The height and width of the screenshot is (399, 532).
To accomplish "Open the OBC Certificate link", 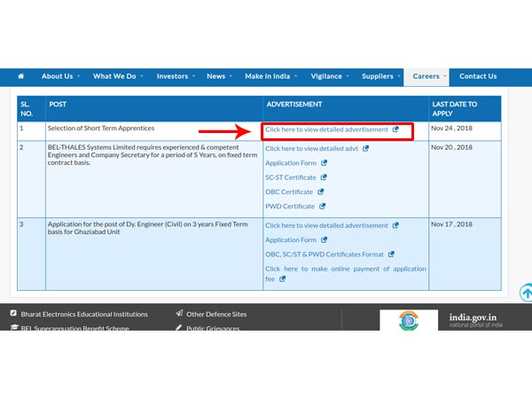I will pyautogui.click(x=289, y=192).
